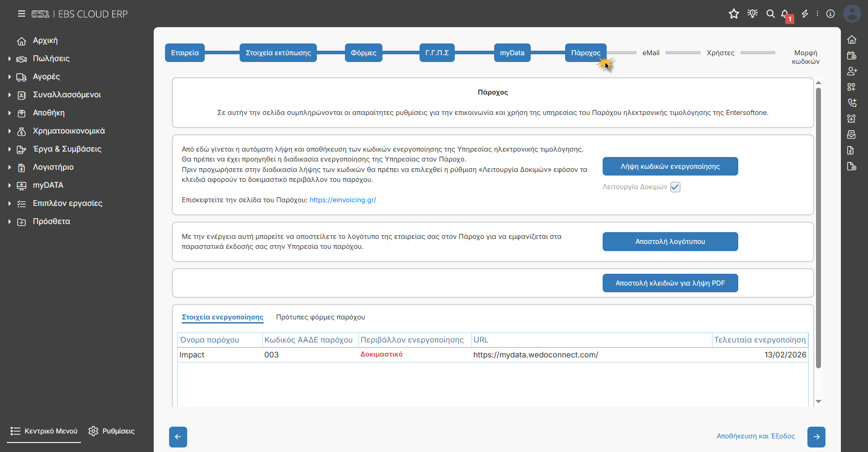This screenshot has height=452, width=868.
Task: Go to the Χρήστες wizard step
Action: (x=721, y=53)
